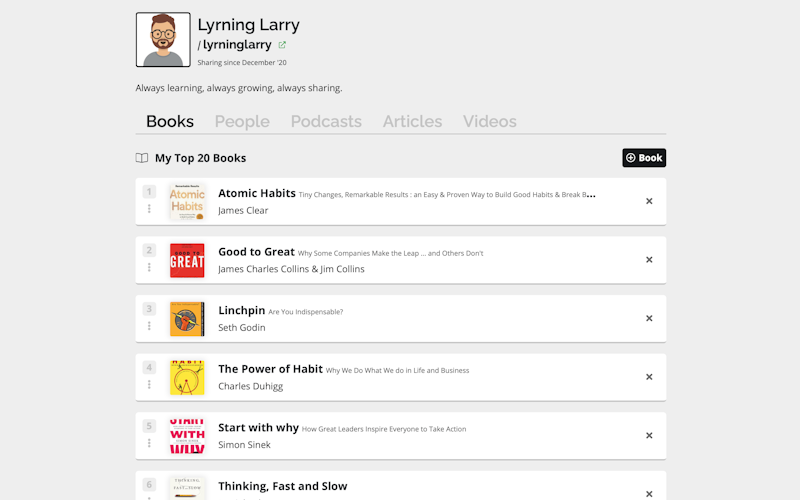Open the Power of Habit cover image
Viewport: 800px width, 500px height.
[x=187, y=377]
